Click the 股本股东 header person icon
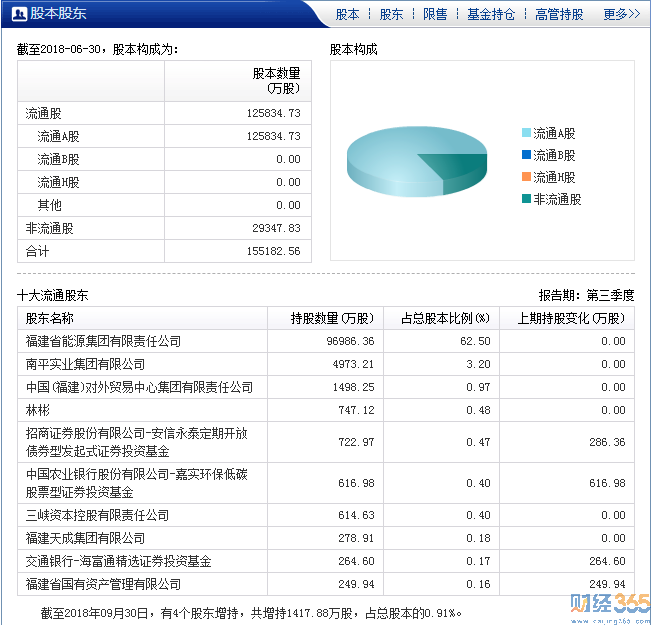The height and width of the screenshot is (625, 651). tap(20, 14)
